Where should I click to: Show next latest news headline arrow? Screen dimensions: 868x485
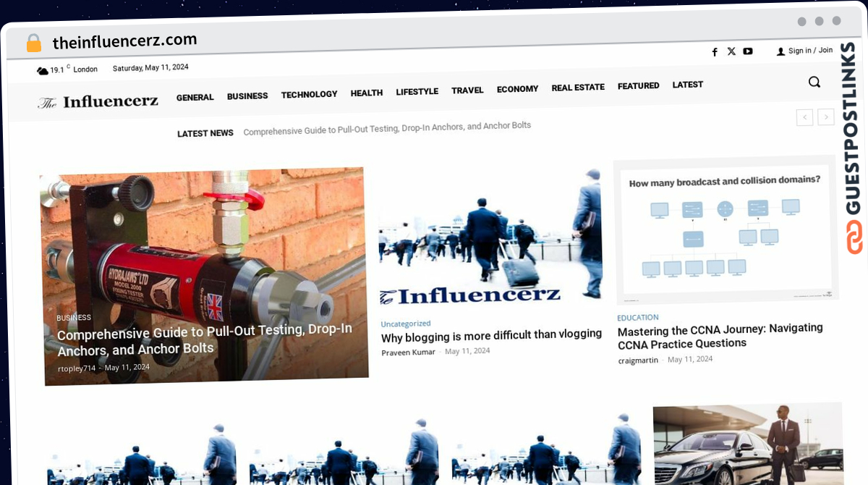826,117
